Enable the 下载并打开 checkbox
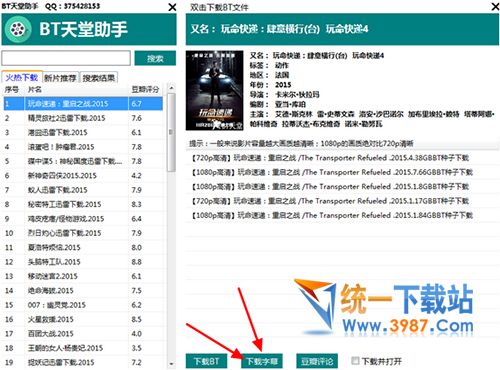 (x=355, y=360)
